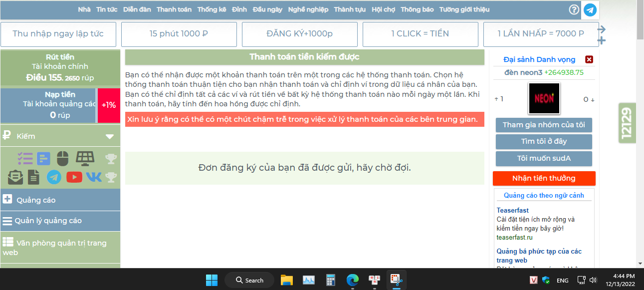Click Tôi muốn sudA button
This screenshot has height=290, width=644.
coord(544,159)
